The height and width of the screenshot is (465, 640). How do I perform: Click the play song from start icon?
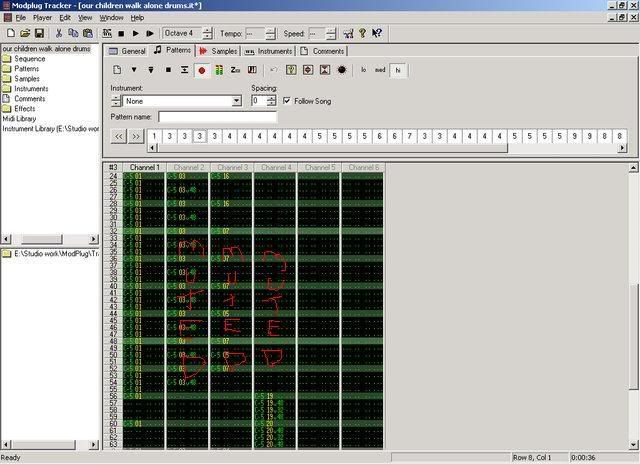[x=107, y=33]
